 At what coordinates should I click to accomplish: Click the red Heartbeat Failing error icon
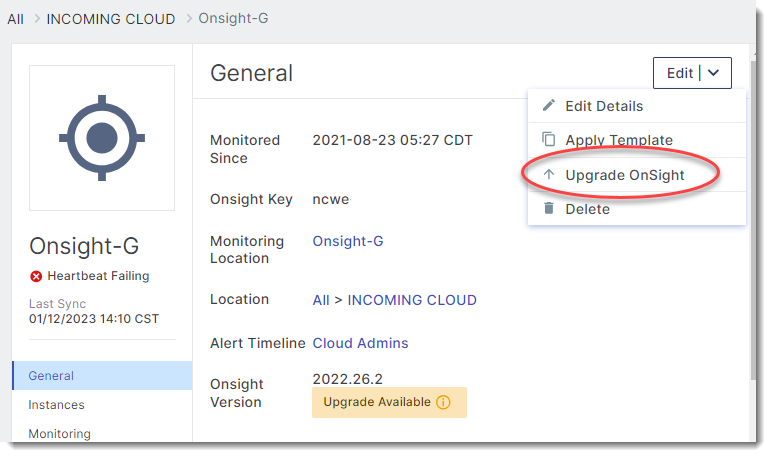(x=36, y=276)
